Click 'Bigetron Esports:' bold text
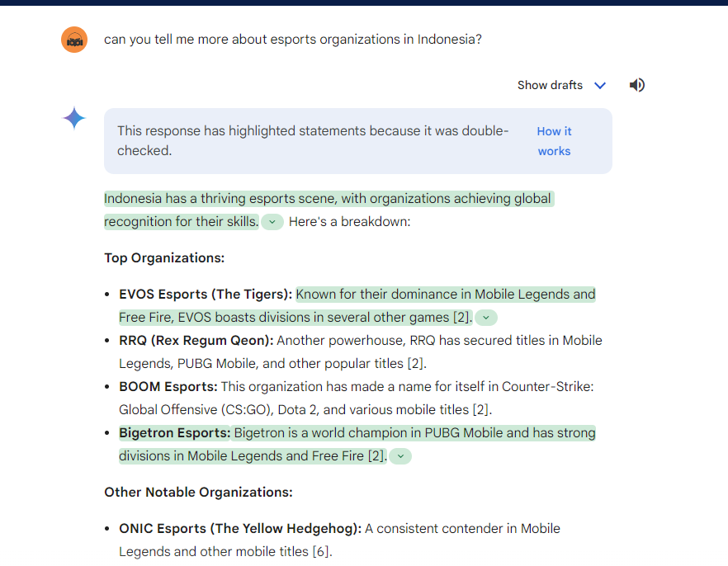 tap(175, 433)
